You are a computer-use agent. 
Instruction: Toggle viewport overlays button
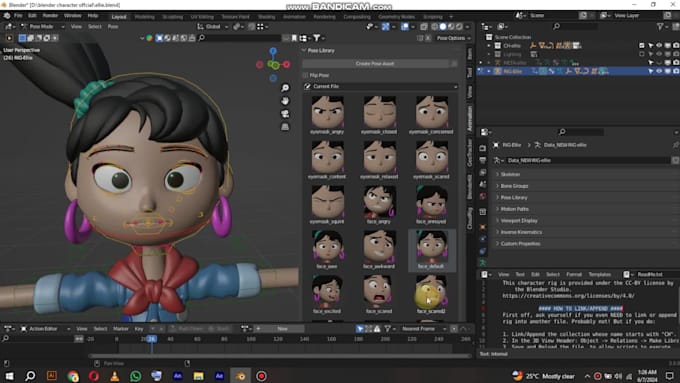coord(405,27)
